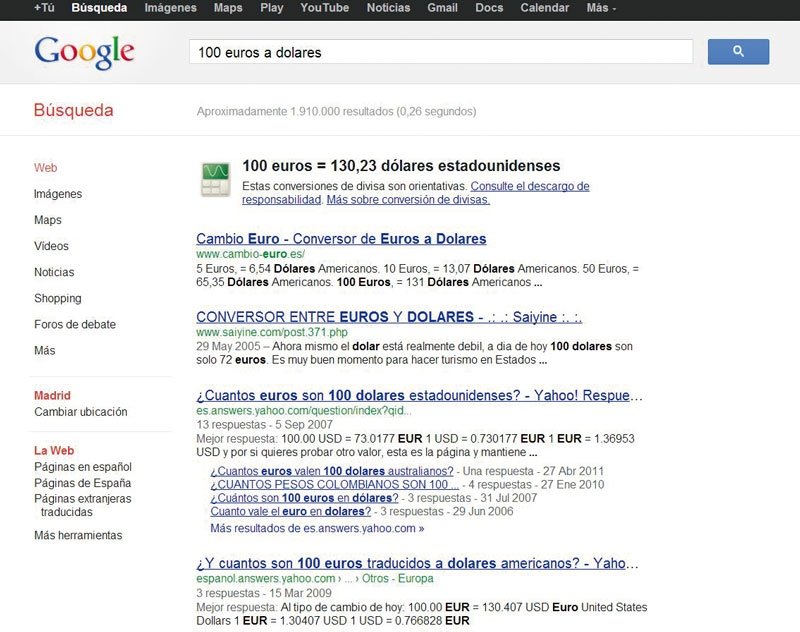Filter by Páginas en español
The image size is (800, 632).
tap(83, 467)
